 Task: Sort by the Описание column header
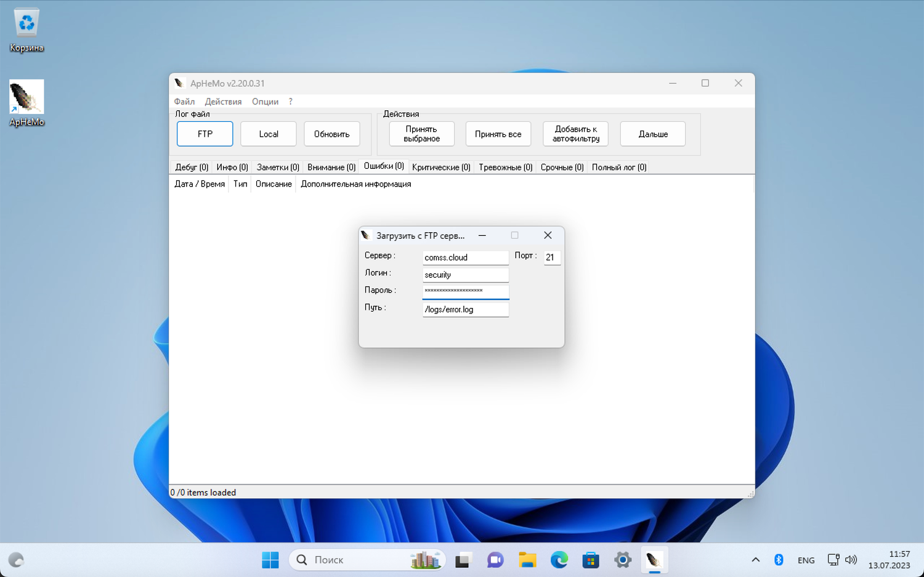pos(274,184)
